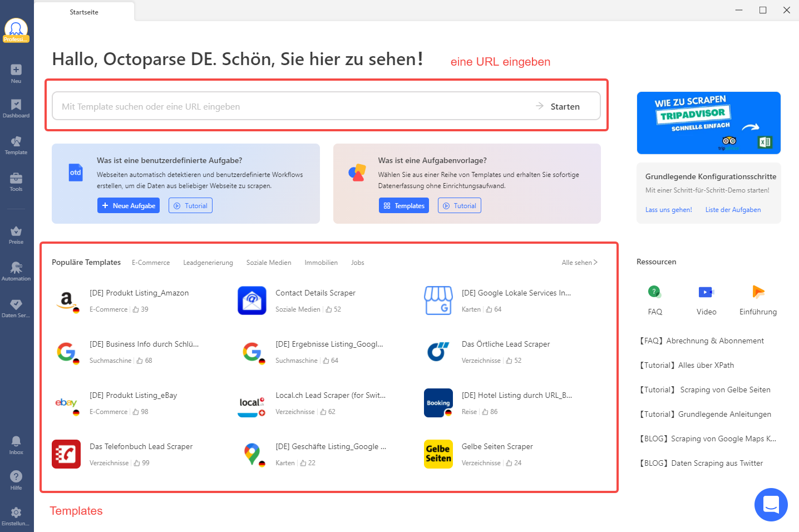Open the chat support bubble
This screenshot has width=799, height=532.
[771, 505]
